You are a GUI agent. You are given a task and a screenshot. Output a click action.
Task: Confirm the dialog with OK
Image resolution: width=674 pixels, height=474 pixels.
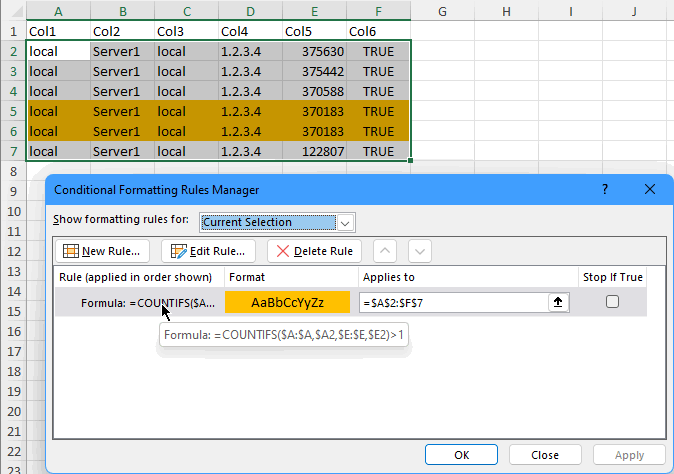461,455
